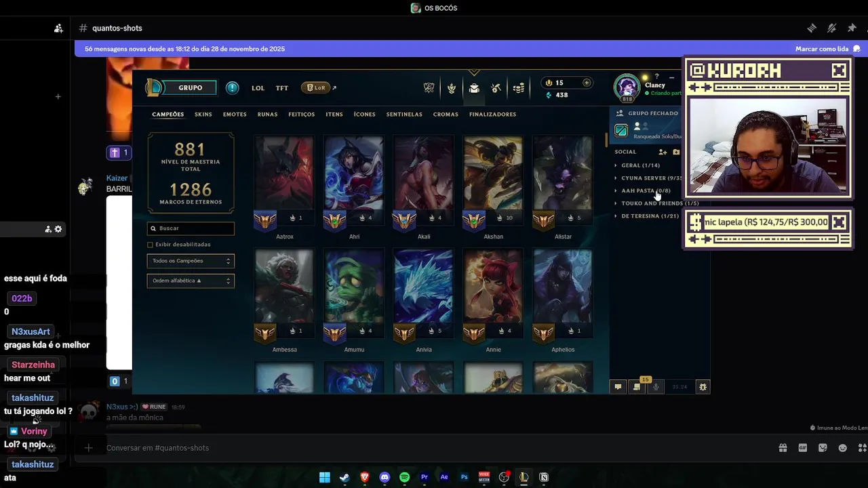Click the plus button to buy RP
The width and height of the screenshot is (868, 488).
(587, 83)
